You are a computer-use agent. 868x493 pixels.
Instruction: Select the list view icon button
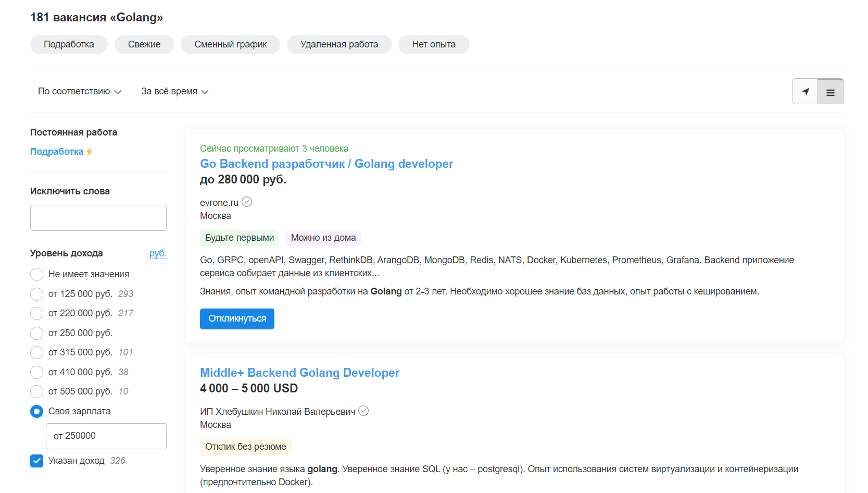coord(830,92)
